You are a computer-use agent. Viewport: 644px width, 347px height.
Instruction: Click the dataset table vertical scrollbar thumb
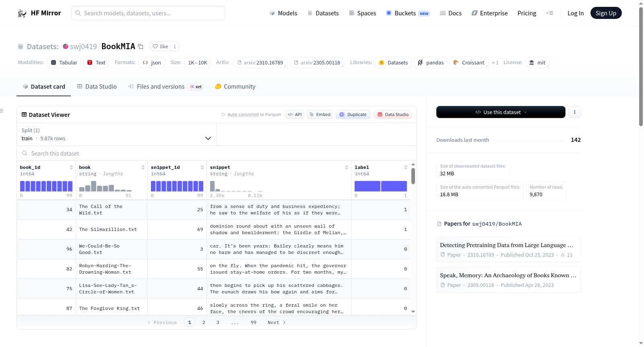tap(413, 176)
